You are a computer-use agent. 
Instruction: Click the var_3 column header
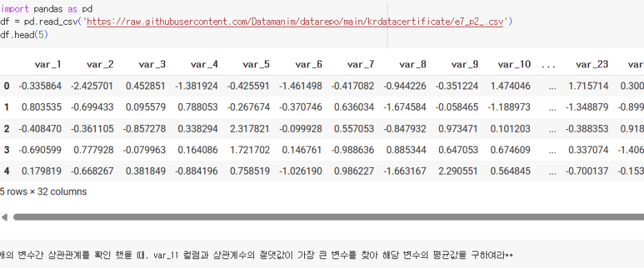coord(152,65)
